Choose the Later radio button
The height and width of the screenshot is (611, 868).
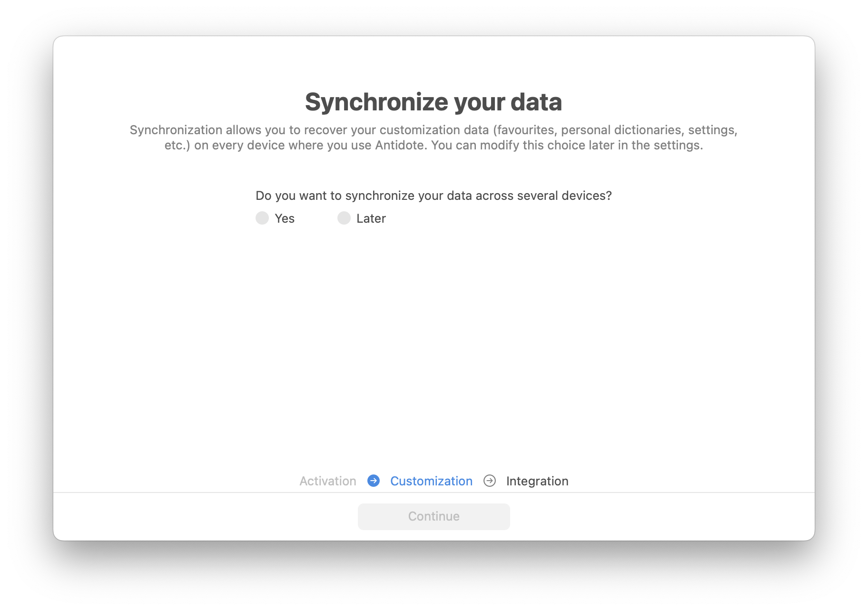click(344, 218)
